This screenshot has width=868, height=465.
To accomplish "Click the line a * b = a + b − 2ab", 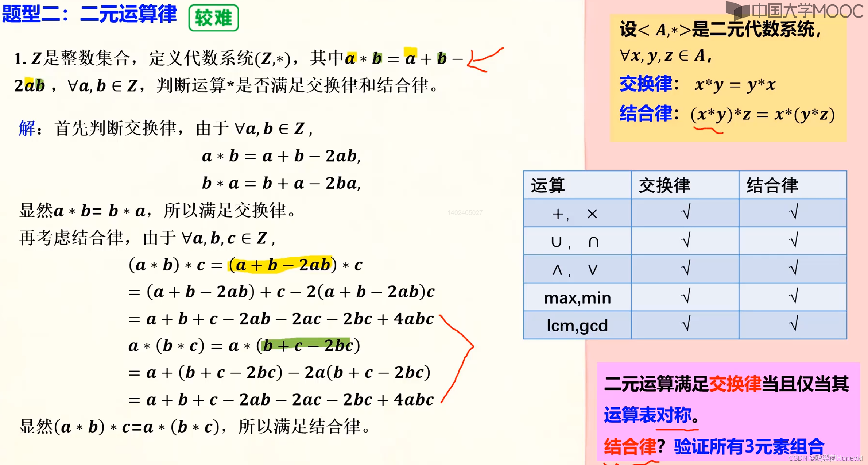I will click(x=281, y=156).
